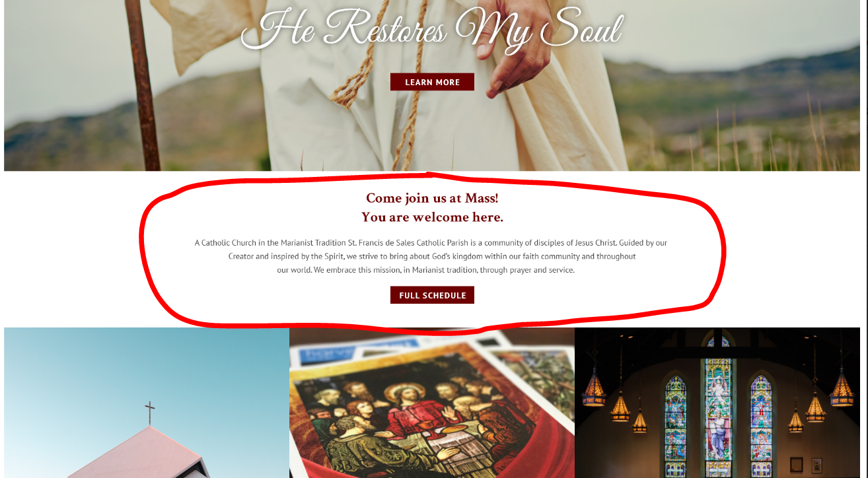Select the church roof with cross photo
The image size is (868, 478).
(x=147, y=403)
